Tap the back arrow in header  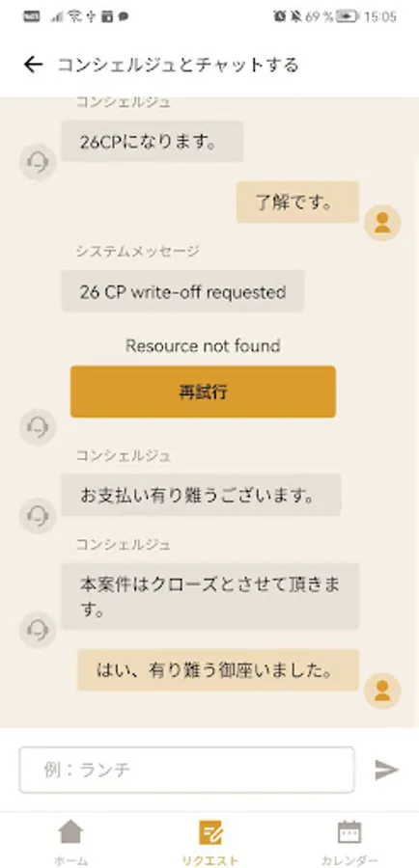(33, 65)
